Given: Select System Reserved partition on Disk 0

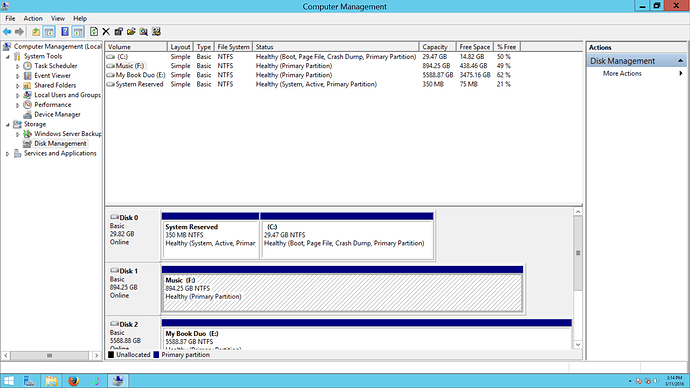Looking at the screenshot, I should 210,236.
